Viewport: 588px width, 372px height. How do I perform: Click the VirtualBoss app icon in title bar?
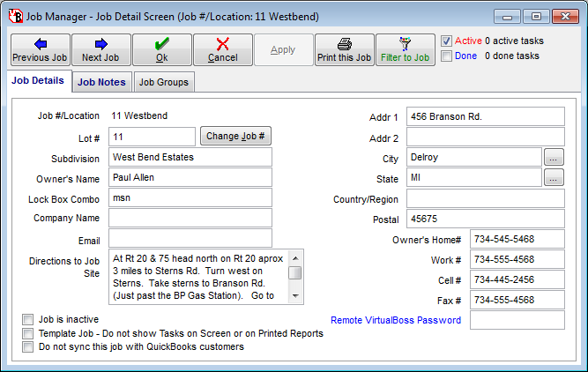coord(14,16)
